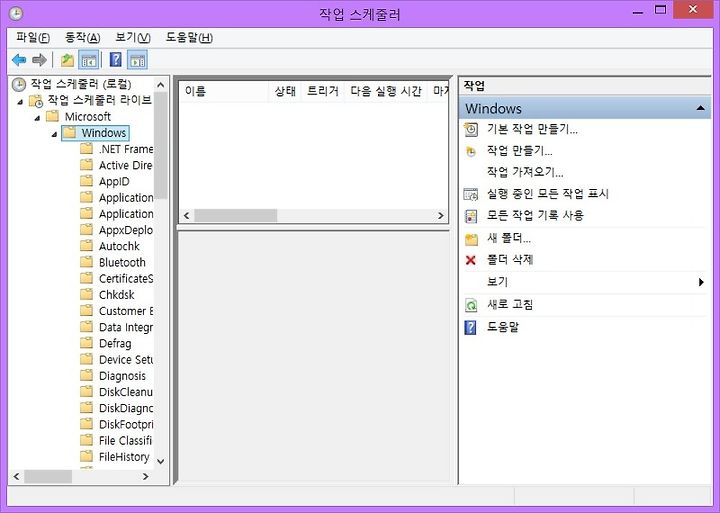Sort by the 상태 column header

point(285,91)
